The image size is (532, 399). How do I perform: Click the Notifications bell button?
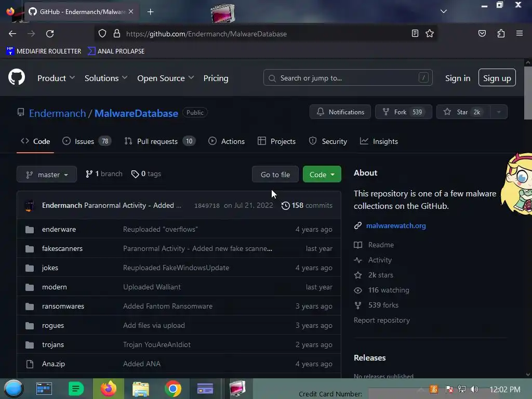click(x=340, y=112)
